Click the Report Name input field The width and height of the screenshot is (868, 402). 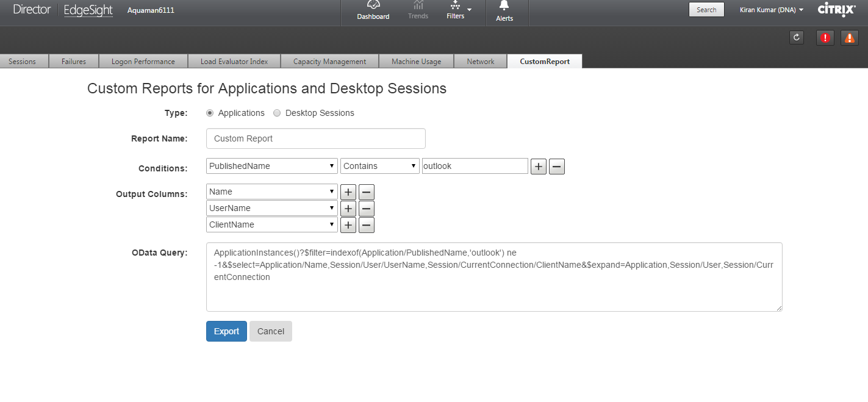tap(315, 138)
